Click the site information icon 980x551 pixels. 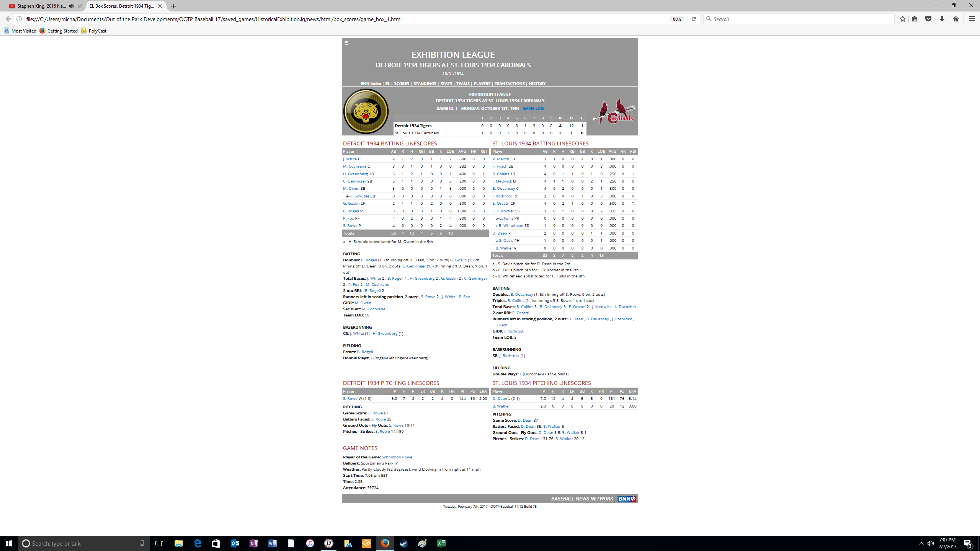19,19
